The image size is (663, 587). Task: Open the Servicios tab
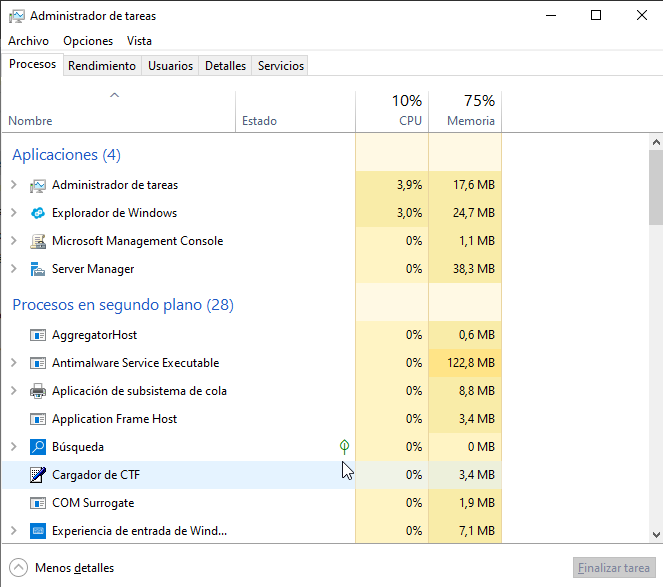click(280, 66)
